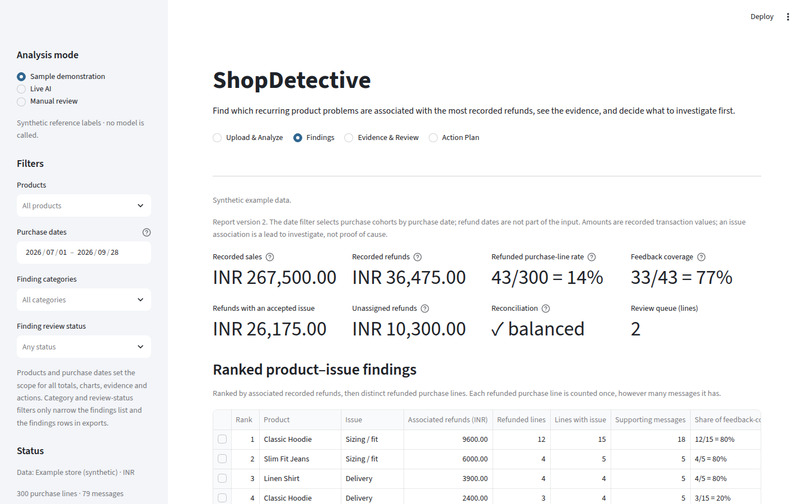Sort by Refunded lines column header
This screenshot has width=806, height=504.
tap(521, 420)
